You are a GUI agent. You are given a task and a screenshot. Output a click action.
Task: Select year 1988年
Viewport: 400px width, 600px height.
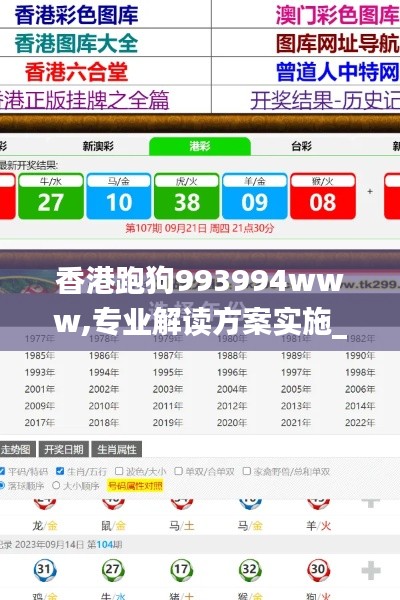232,356
